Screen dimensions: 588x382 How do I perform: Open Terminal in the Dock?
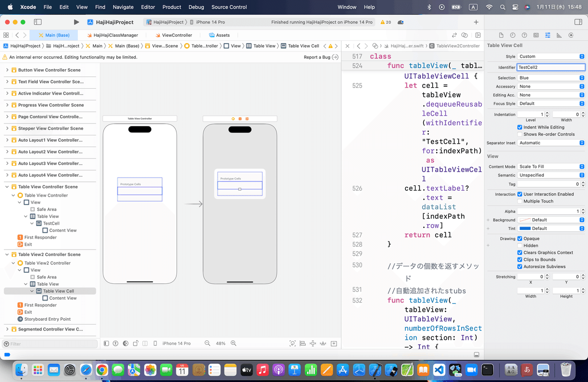point(488,370)
